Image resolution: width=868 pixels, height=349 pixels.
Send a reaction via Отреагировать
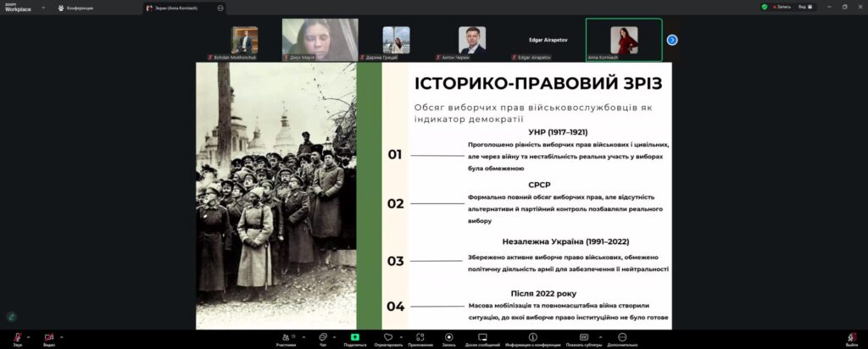(x=388, y=337)
